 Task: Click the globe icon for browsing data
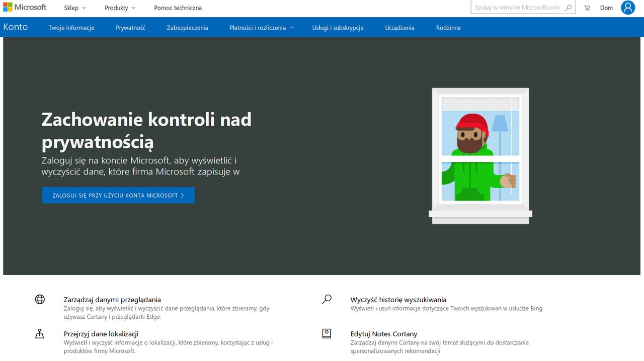[x=40, y=300]
